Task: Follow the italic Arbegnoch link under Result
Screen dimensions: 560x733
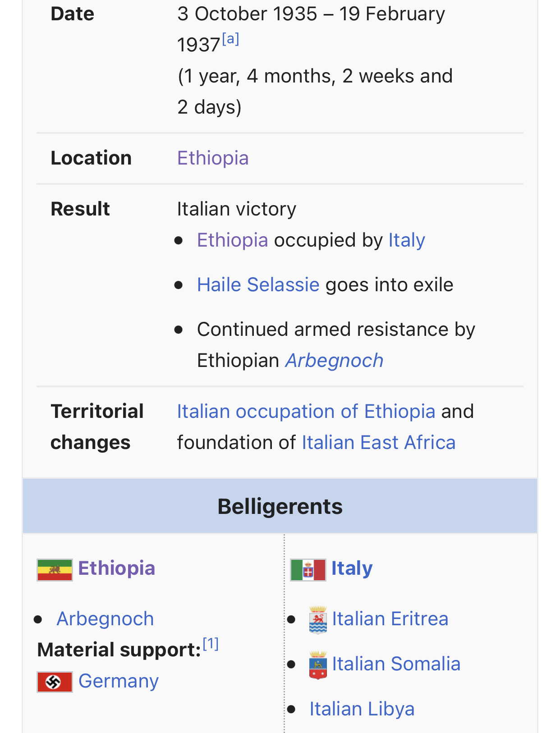Action: coord(335,361)
